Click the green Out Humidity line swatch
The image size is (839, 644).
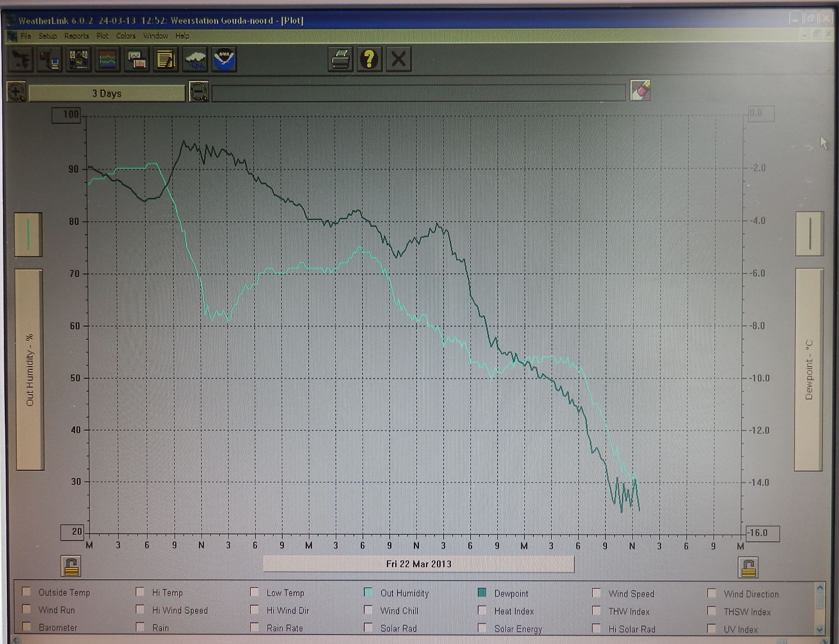pyautogui.click(x=28, y=235)
